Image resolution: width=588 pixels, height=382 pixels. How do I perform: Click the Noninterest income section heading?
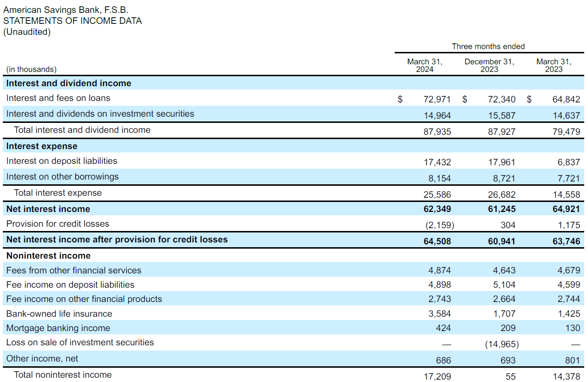coord(48,256)
